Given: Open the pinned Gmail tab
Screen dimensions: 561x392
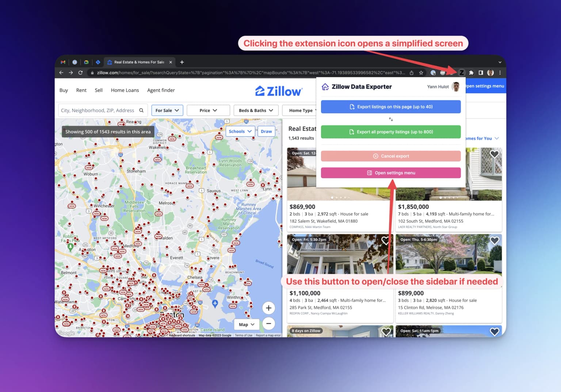Looking at the screenshot, I should point(63,62).
